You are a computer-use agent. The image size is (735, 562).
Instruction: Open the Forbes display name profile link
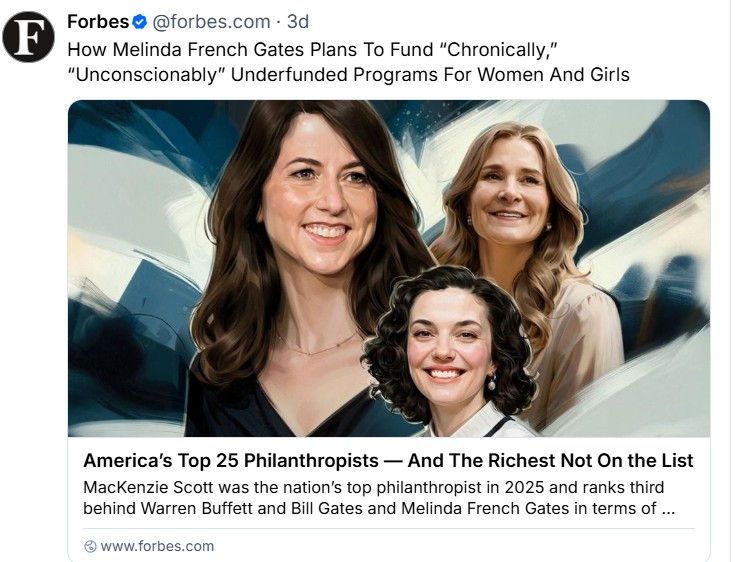98,21
